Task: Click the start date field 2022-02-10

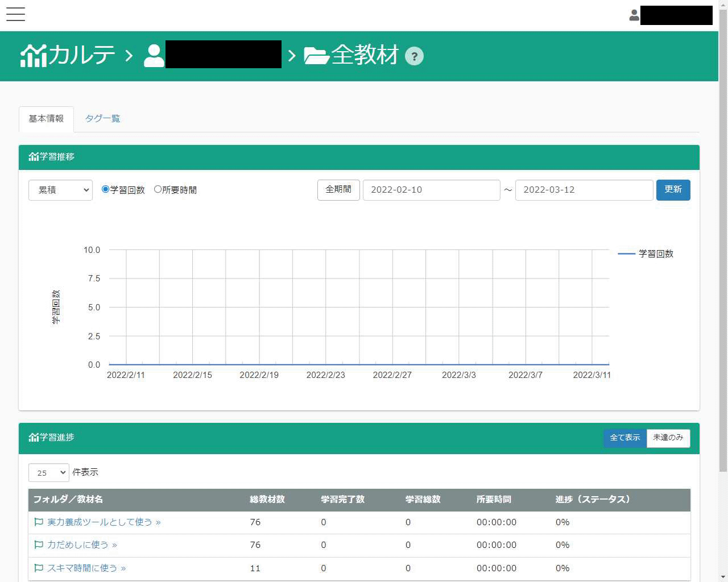Action: tap(432, 190)
